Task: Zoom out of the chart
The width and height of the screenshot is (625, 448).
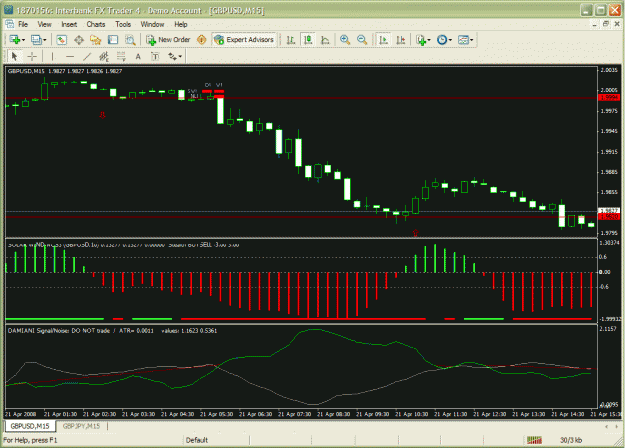Action: coord(362,40)
